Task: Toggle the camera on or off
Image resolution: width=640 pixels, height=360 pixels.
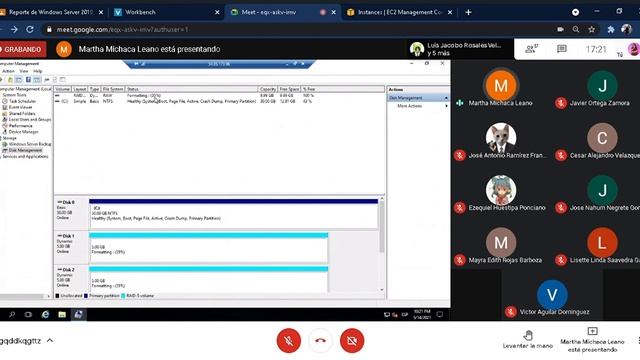Action: coord(352,340)
